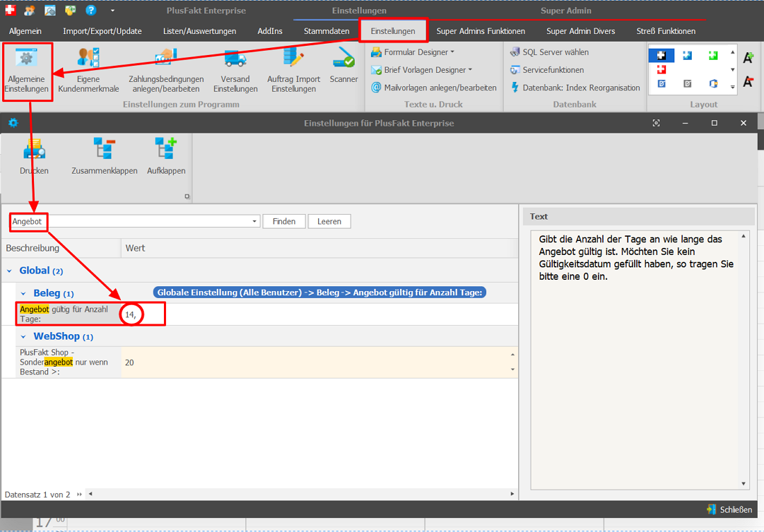Screen dimensions: 764x532
Task: Click the horizontal scrollbar right arrow in grid
Action: 512,494
